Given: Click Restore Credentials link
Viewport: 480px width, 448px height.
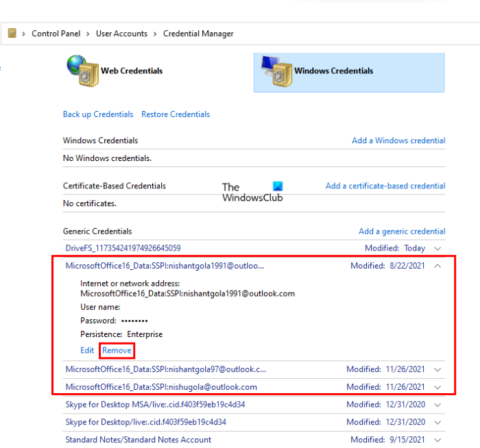Looking at the screenshot, I should [176, 114].
